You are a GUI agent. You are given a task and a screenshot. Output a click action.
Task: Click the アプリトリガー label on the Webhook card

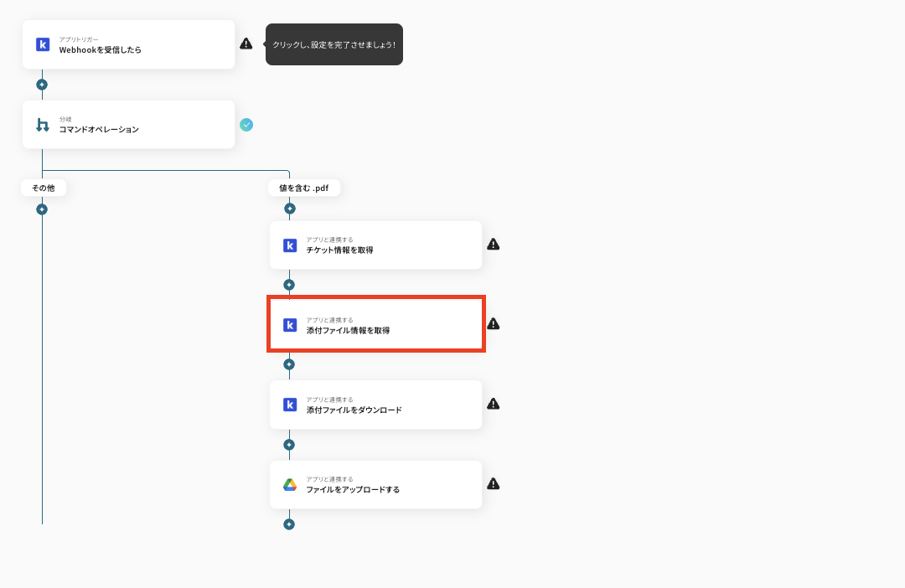(79, 40)
